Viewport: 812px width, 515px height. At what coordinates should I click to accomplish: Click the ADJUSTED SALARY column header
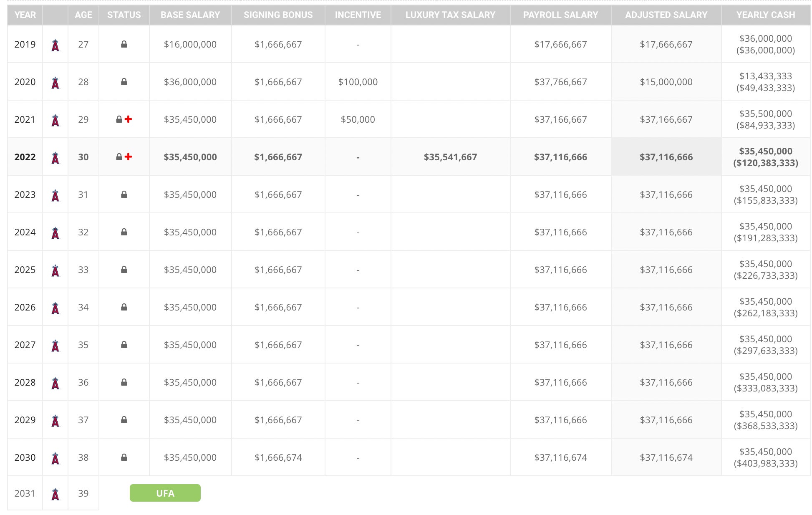point(666,15)
